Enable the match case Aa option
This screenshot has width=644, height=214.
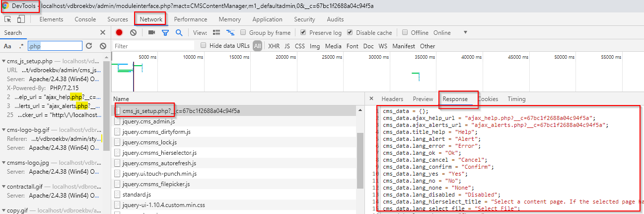pyautogui.click(x=7, y=46)
